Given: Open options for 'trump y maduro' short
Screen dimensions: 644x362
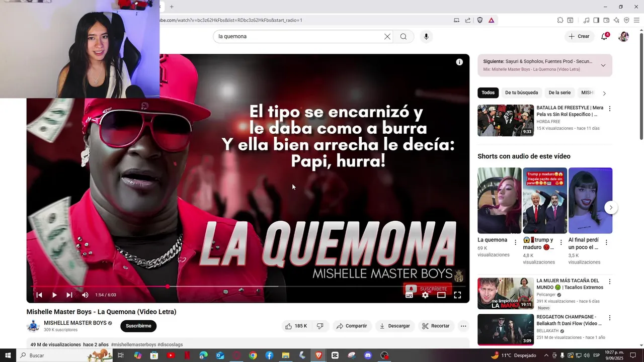Looking at the screenshot, I should (561, 242).
